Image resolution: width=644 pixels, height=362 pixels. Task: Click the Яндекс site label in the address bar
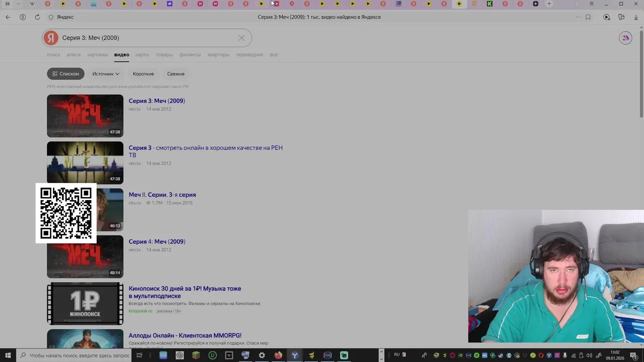65,17
